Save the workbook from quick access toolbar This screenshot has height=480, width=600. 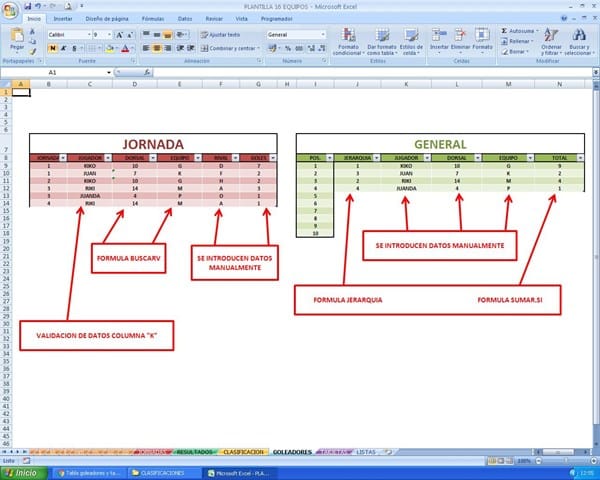(x=28, y=6)
